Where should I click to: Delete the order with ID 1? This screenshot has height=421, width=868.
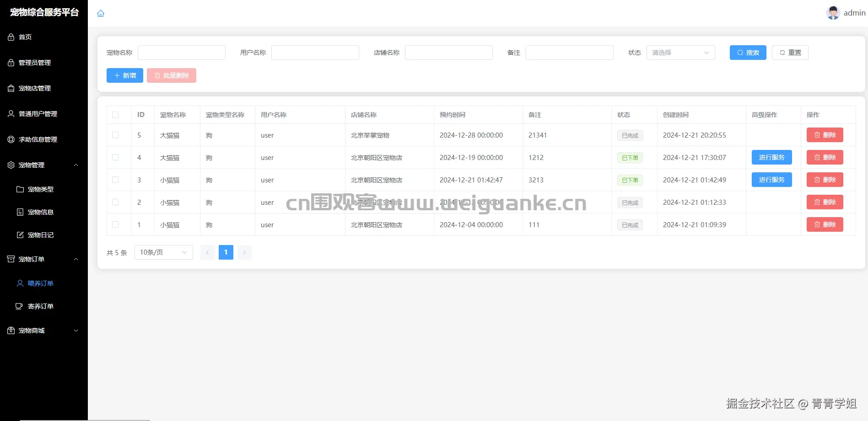coord(825,224)
